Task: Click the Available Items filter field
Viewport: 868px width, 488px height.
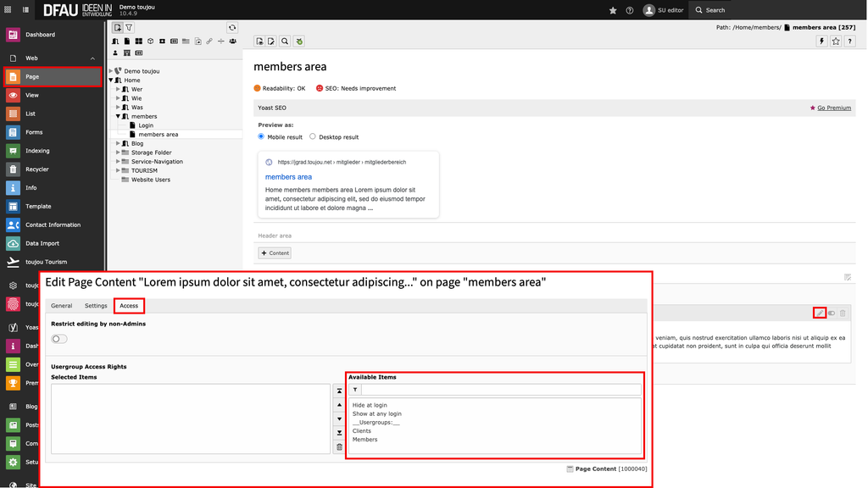Action: [x=500, y=390]
